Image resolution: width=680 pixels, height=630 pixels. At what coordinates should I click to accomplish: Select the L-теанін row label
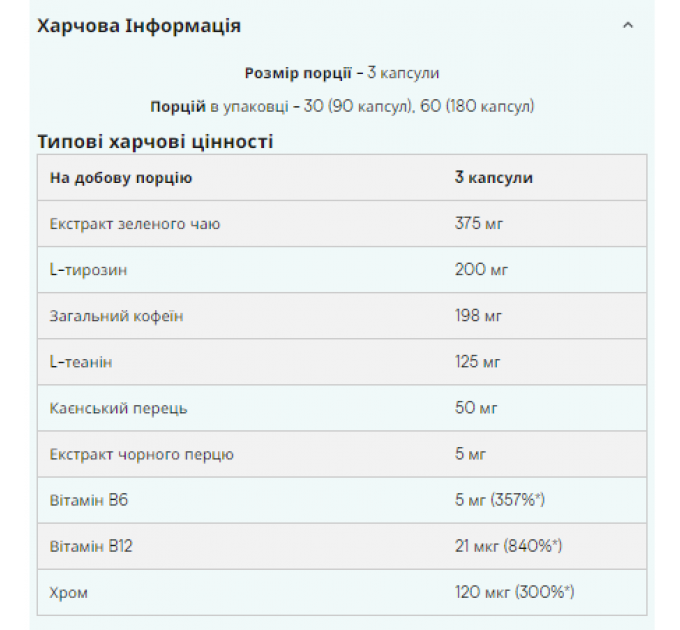tap(81, 362)
